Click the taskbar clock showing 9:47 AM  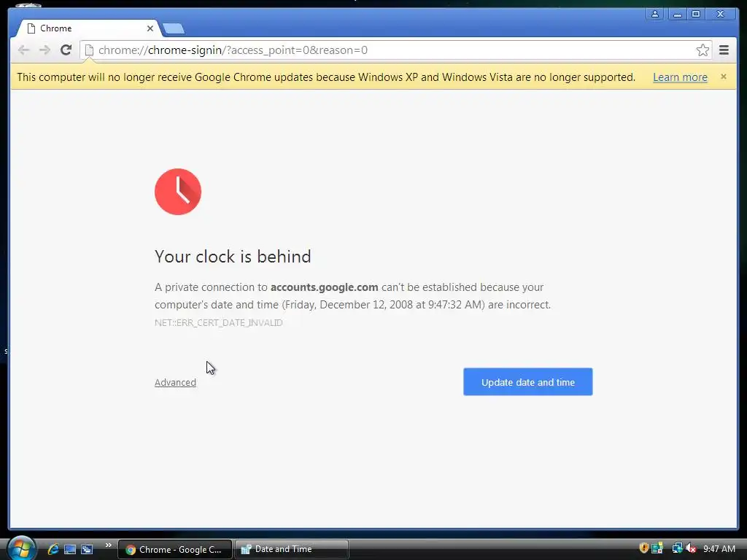click(x=719, y=548)
